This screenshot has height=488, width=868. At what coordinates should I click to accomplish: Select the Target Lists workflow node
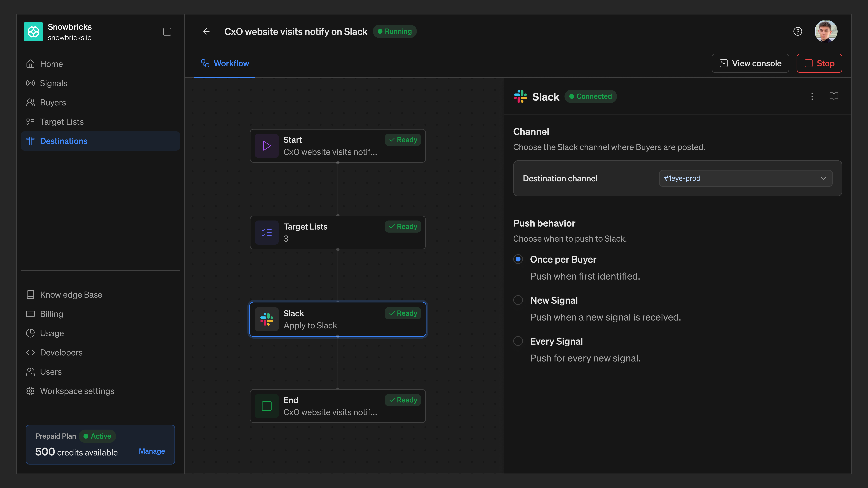click(x=338, y=232)
